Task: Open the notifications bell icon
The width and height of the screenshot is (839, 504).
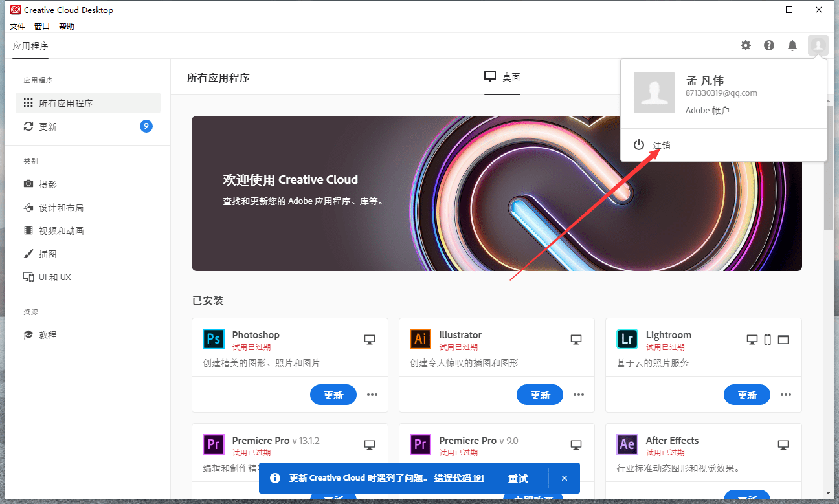Action: click(x=792, y=45)
